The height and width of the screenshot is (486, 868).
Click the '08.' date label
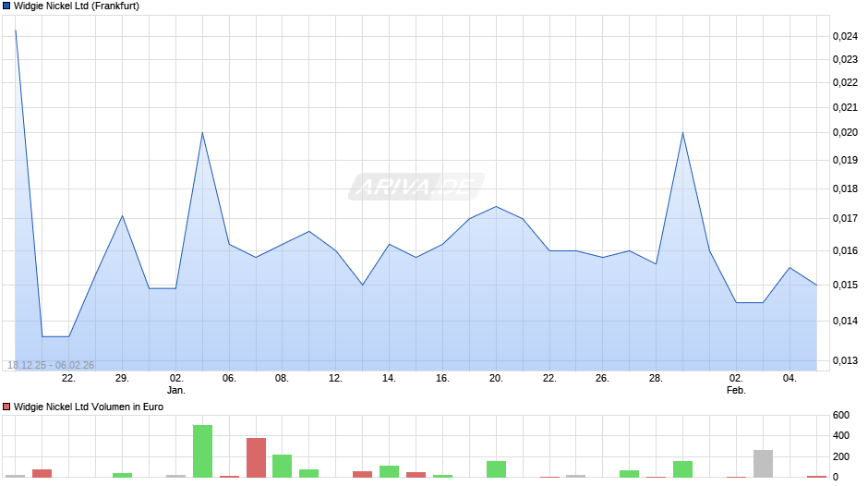point(283,379)
